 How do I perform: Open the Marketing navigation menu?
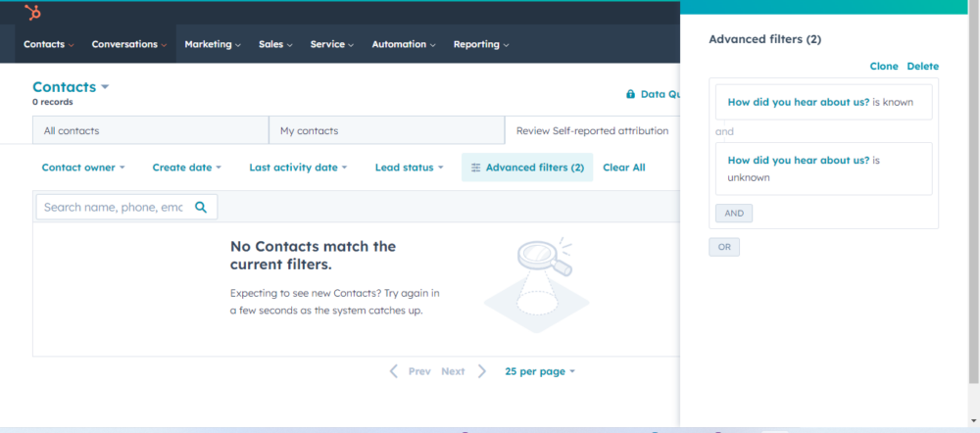[213, 44]
